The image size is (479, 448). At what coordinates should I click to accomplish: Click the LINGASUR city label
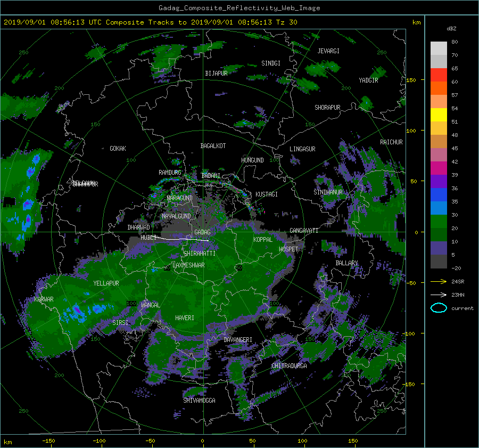pyautogui.click(x=302, y=149)
